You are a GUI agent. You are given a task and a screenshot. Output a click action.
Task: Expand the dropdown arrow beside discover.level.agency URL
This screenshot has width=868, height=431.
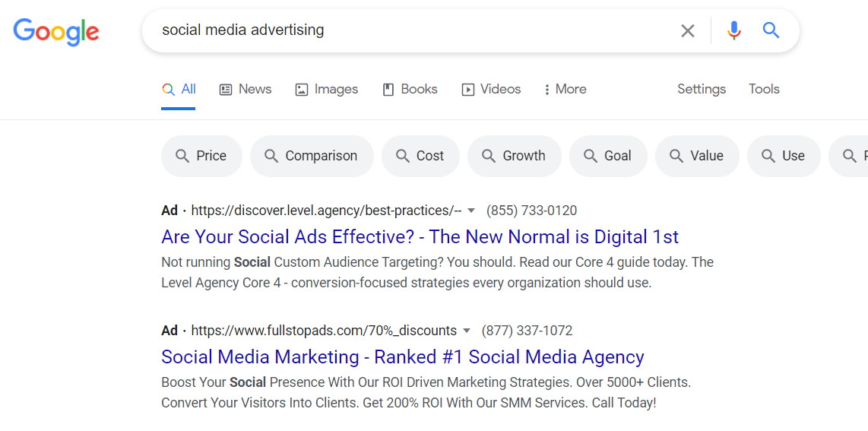pyautogui.click(x=471, y=211)
